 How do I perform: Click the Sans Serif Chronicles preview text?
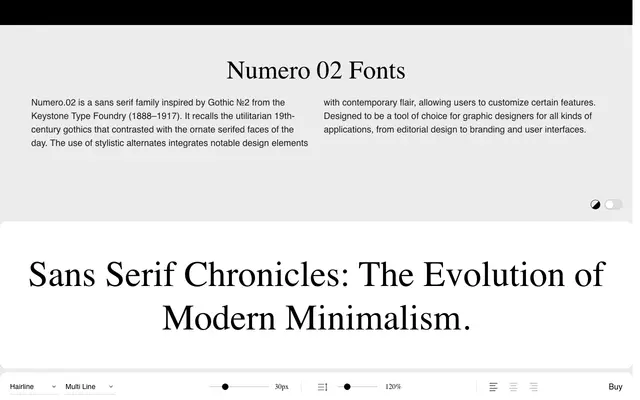(x=317, y=296)
